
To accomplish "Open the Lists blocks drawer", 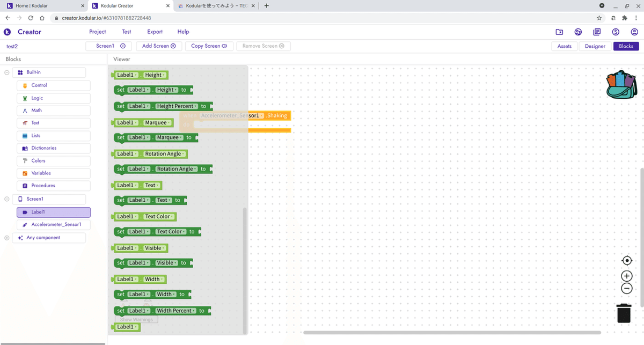I will 53,136.
